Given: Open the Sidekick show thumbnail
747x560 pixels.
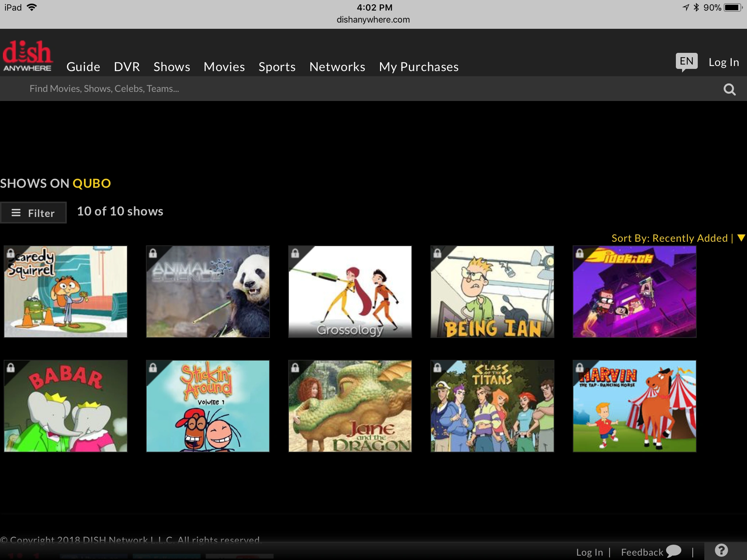Looking at the screenshot, I should (635, 291).
